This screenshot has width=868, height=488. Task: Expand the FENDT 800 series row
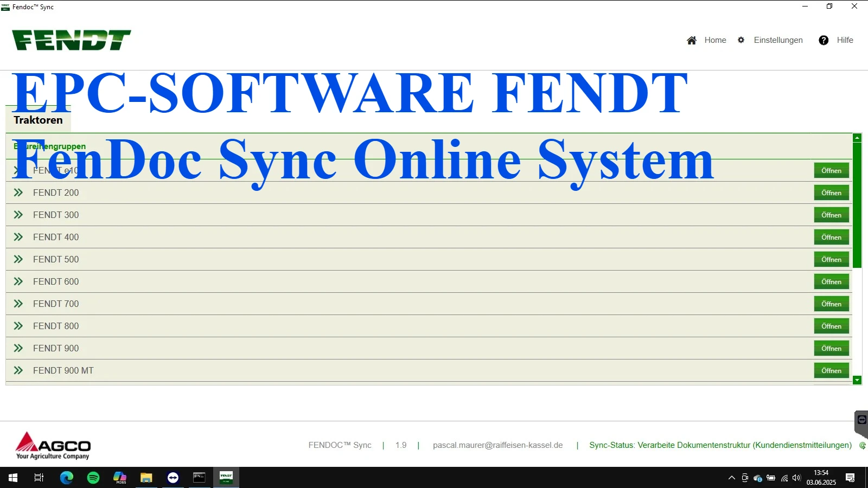[x=18, y=326]
